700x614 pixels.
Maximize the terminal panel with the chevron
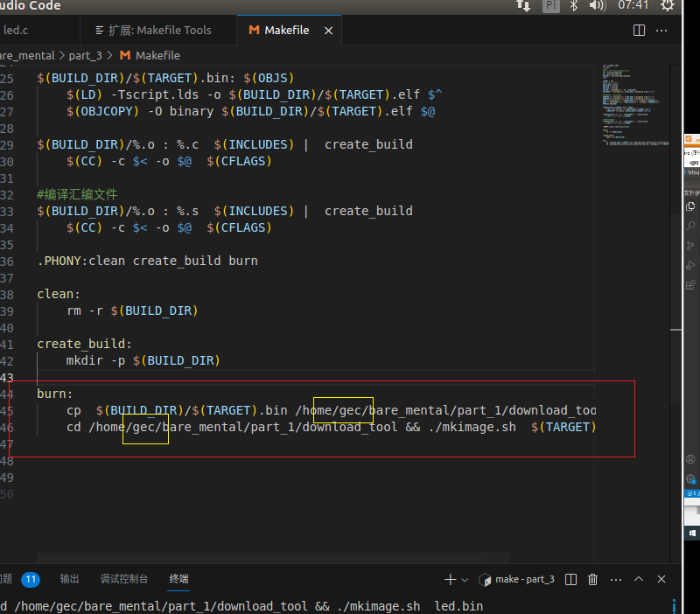638,579
